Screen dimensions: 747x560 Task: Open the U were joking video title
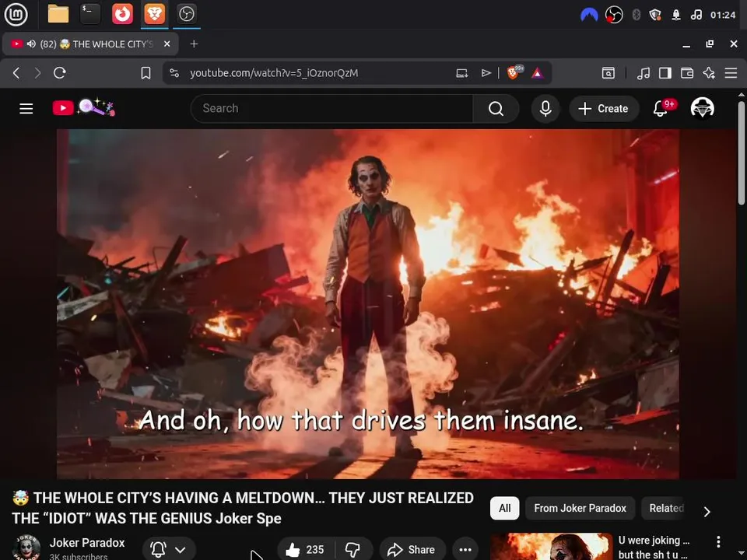(654, 547)
